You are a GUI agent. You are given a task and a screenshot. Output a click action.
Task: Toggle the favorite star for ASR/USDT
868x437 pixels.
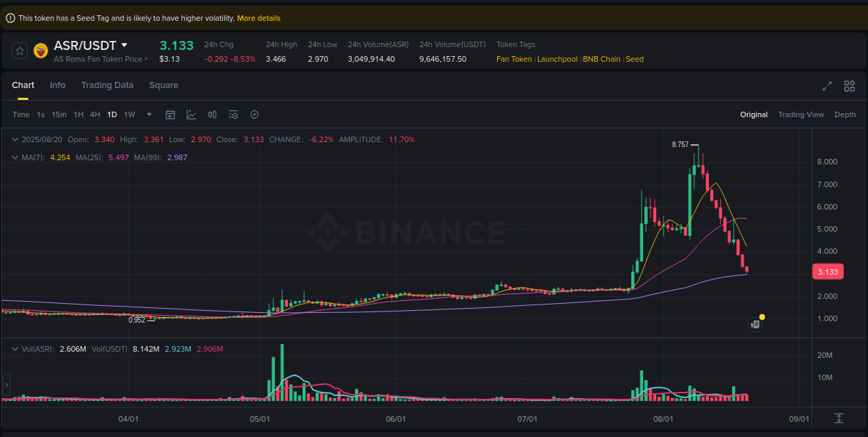(x=19, y=50)
